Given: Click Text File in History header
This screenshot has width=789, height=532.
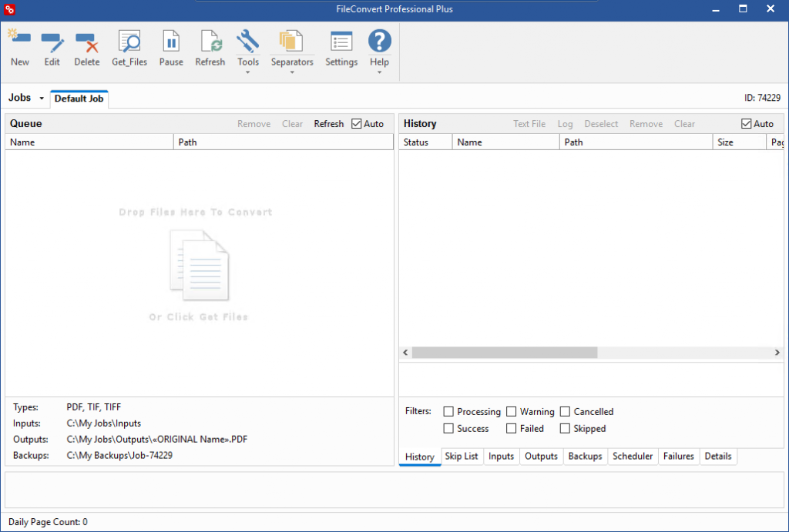Looking at the screenshot, I should pyautogui.click(x=529, y=124).
